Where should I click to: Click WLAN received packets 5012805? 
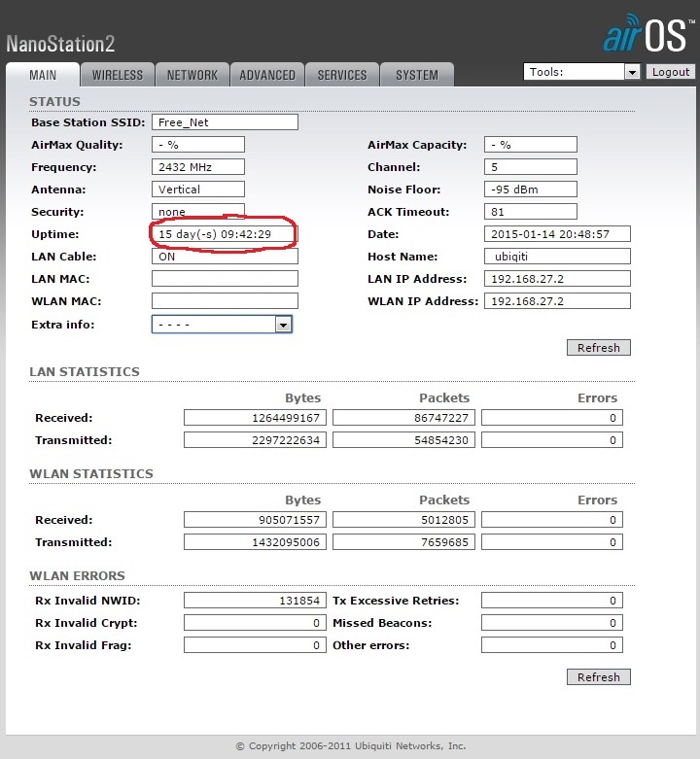[x=403, y=520]
